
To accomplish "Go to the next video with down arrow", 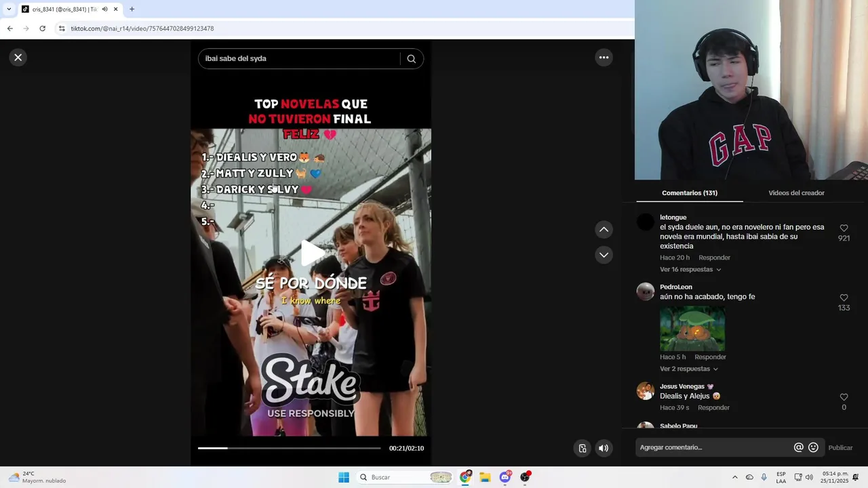I will tap(604, 255).
